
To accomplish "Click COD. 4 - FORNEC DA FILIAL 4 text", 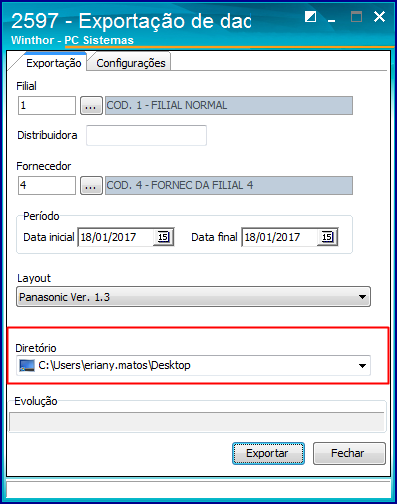I will [180, 185].
